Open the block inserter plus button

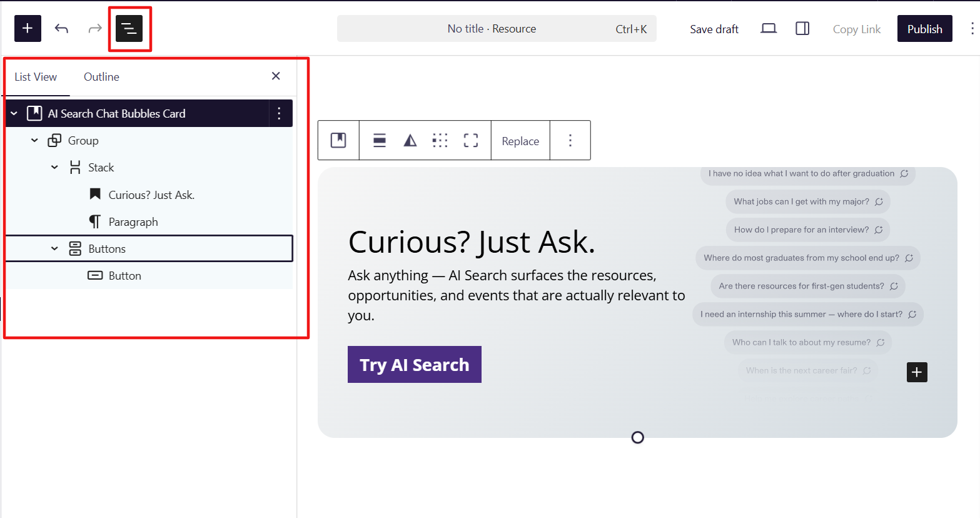tap(28, 28)
